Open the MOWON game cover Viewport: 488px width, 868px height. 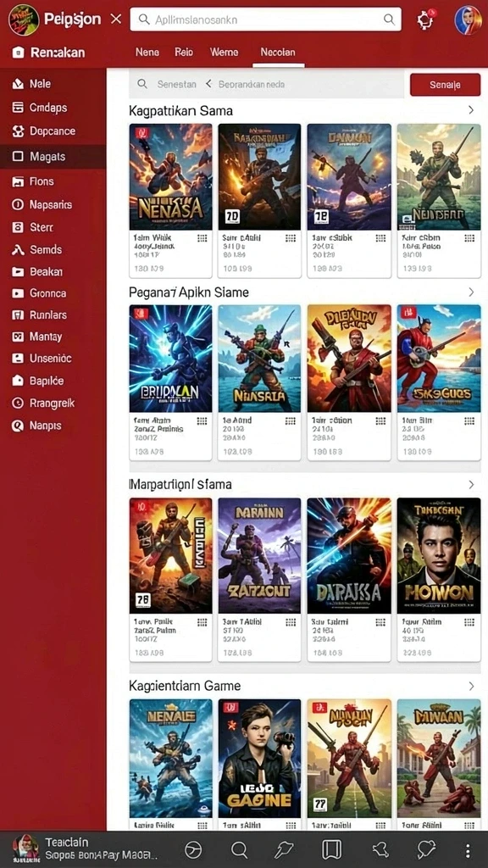[x=439, y=556]
